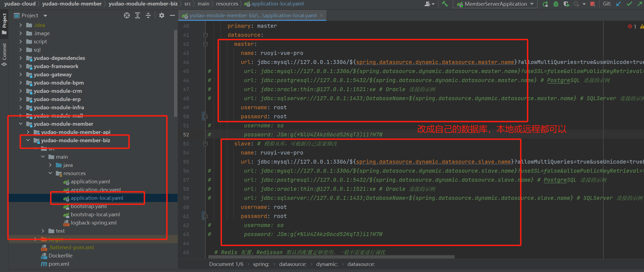Collapse yudao-module-member module
644x272 pixels.
pos(21,124)
